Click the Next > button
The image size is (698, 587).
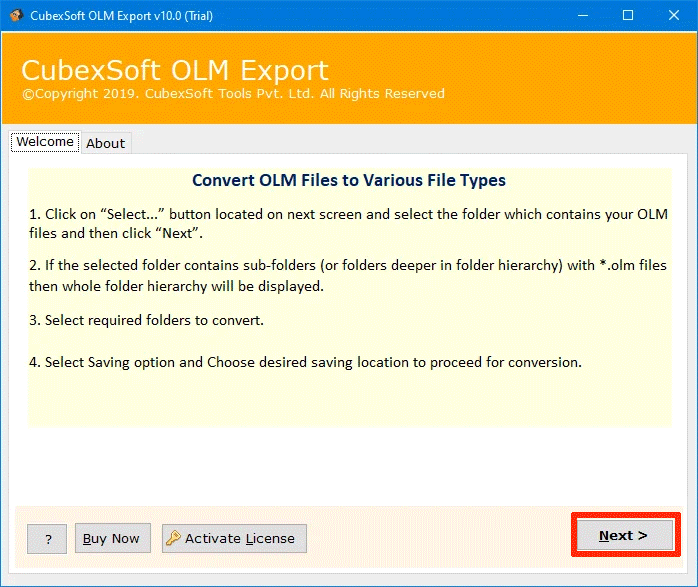tap(625, 535)
